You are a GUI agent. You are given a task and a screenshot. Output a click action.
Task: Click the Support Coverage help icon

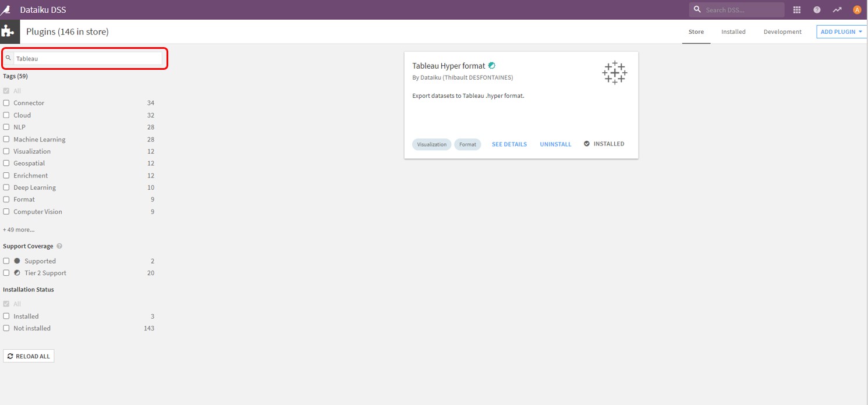click(59, 246)
